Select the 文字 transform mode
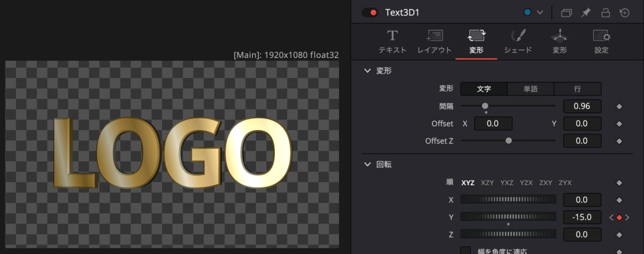 pyautogui.click(x=484, y=89)
